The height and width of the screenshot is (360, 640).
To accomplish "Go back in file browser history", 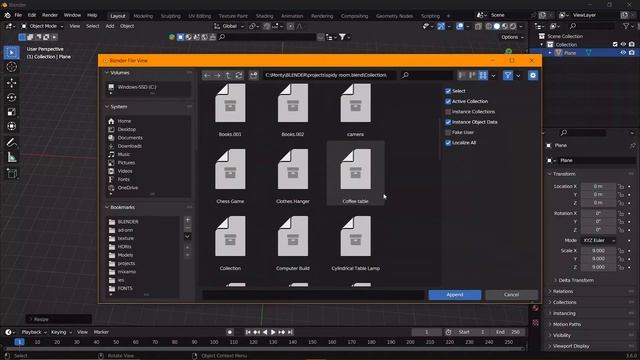I will [207, 76].
